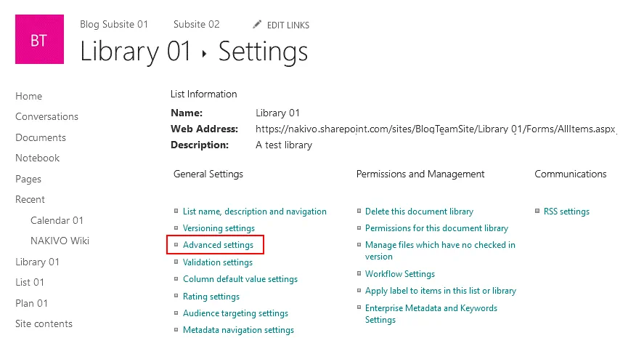Open List name, description and navigation
The image size is (644, 338).
[254, 212]
